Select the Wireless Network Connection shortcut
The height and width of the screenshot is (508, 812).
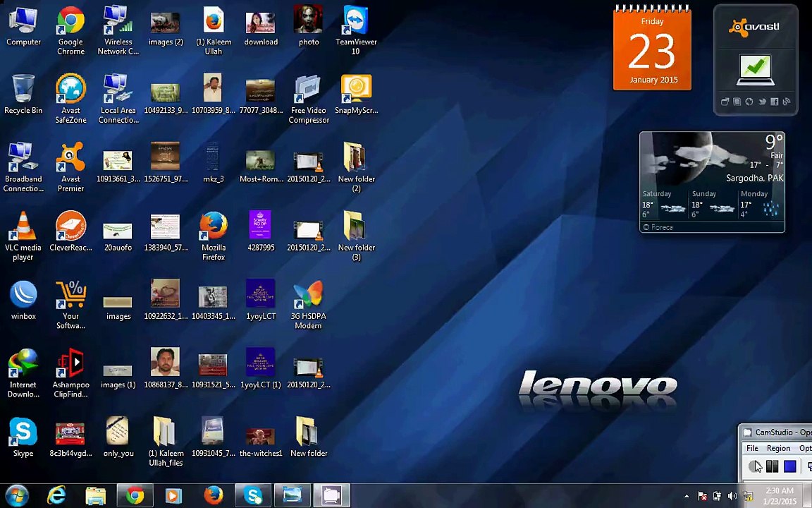pyautogui.click(x=118, y=31)
